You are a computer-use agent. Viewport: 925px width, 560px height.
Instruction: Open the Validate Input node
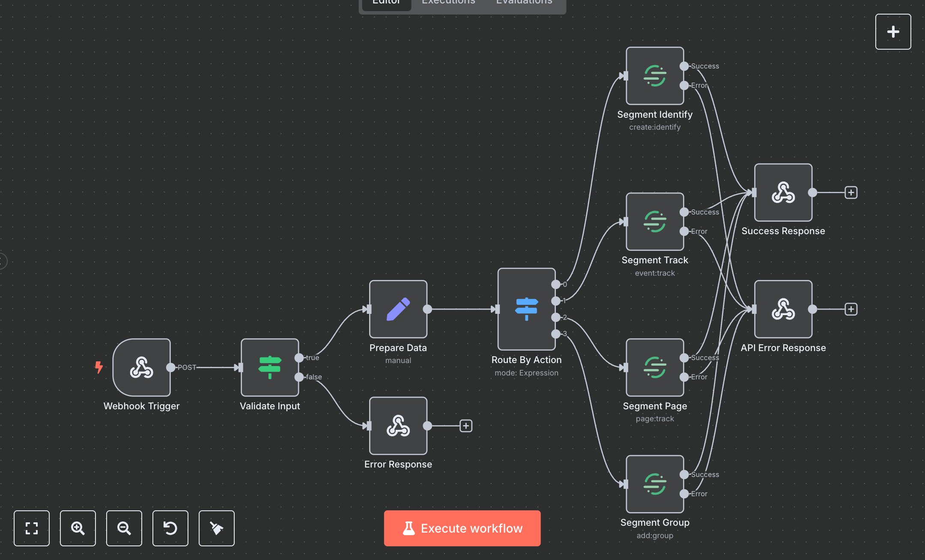coord(270,367)
